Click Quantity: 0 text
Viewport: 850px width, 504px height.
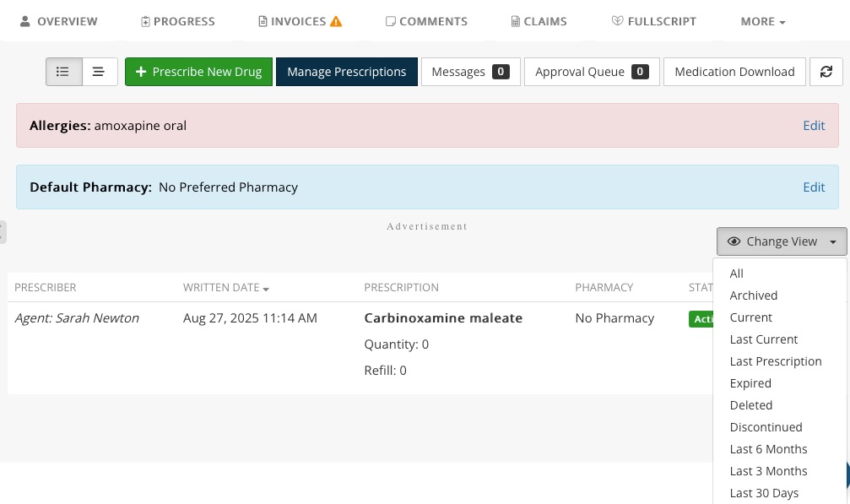(x=396, y=344)
